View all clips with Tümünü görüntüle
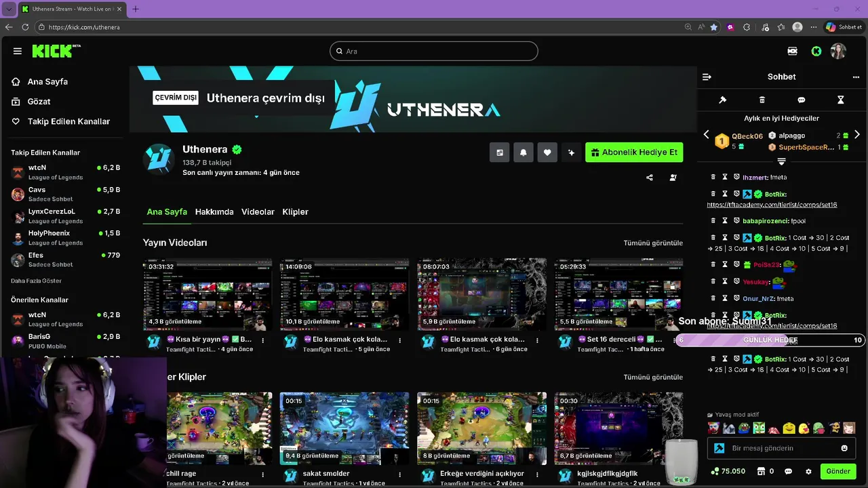This screenshot has height=488, width=868. tap(653, 377)
